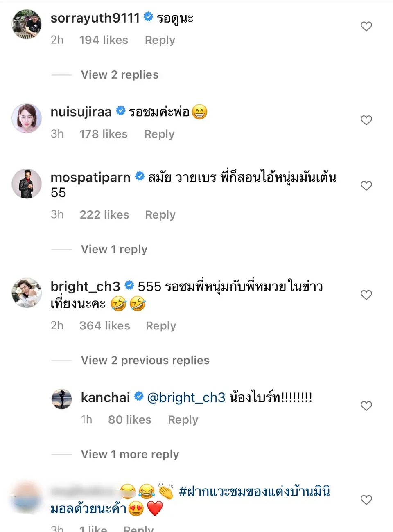The image size is (393, 532).
Task: Open kanchai's username profile link
Action: point(105,397)
